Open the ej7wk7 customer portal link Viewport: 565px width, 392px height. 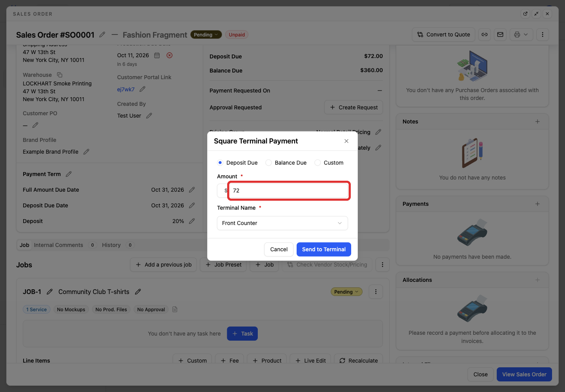pyautogui.click(x=126, y=89)
